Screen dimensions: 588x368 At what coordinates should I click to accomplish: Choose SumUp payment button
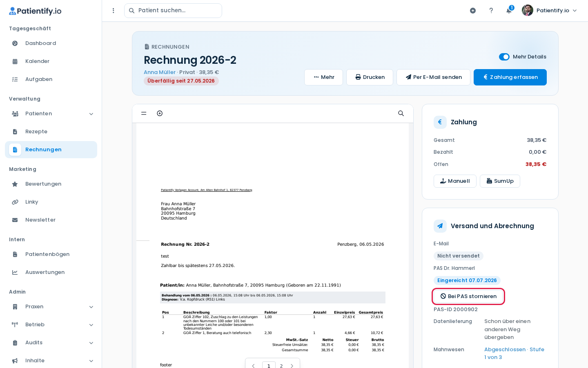(500, 181)
